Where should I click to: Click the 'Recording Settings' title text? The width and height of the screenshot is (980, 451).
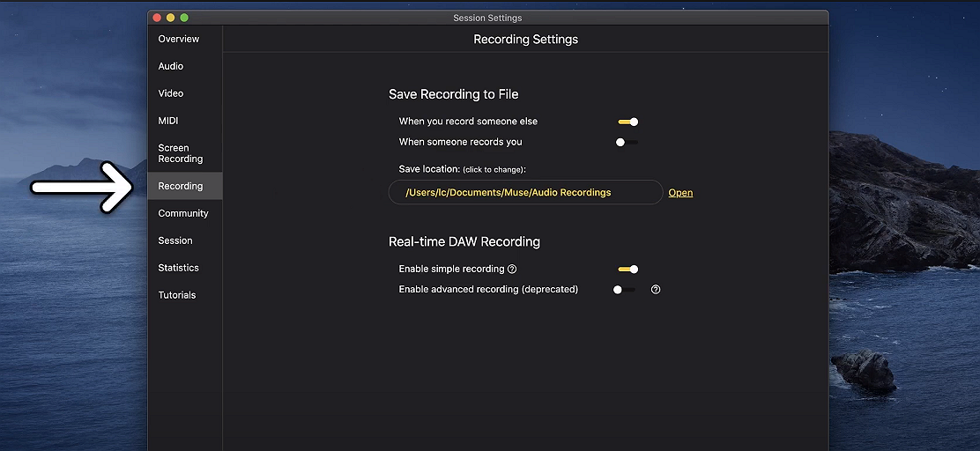[x=525, y=40]
